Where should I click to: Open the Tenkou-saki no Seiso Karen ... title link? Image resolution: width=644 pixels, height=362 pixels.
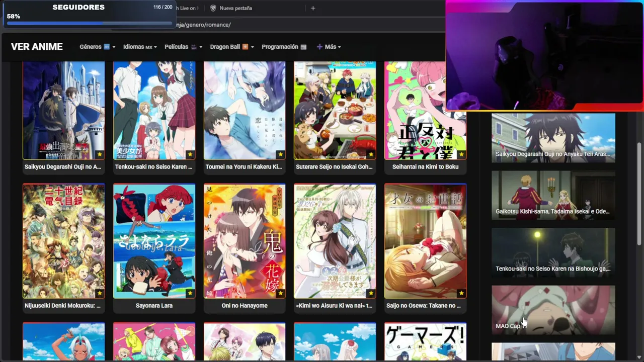(x=153, y=167)
